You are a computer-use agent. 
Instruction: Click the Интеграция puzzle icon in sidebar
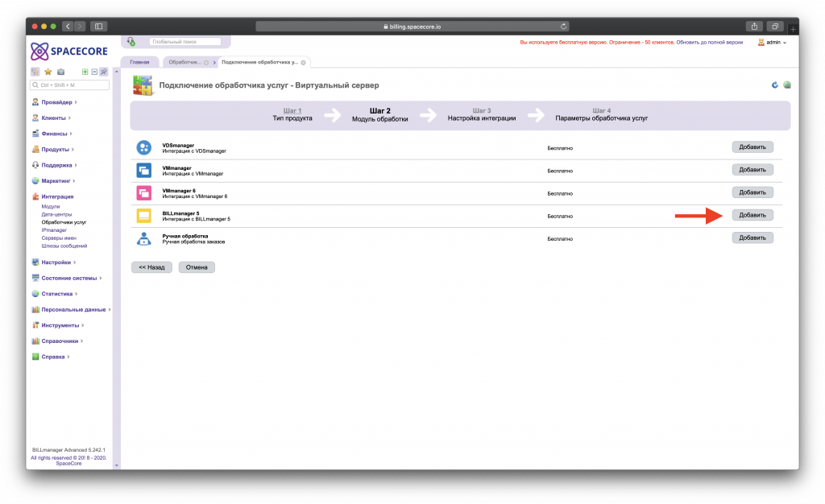pyautogui.click(x=35, y=196)
